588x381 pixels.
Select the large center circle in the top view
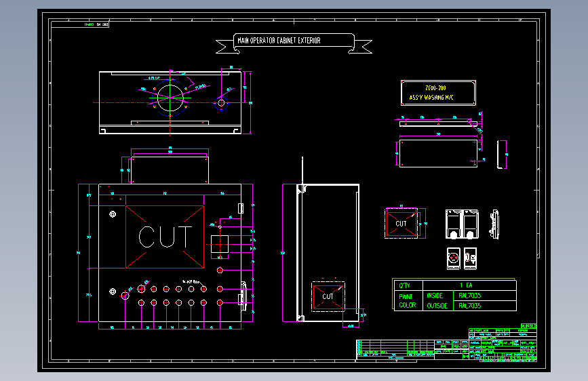[170, 98]
